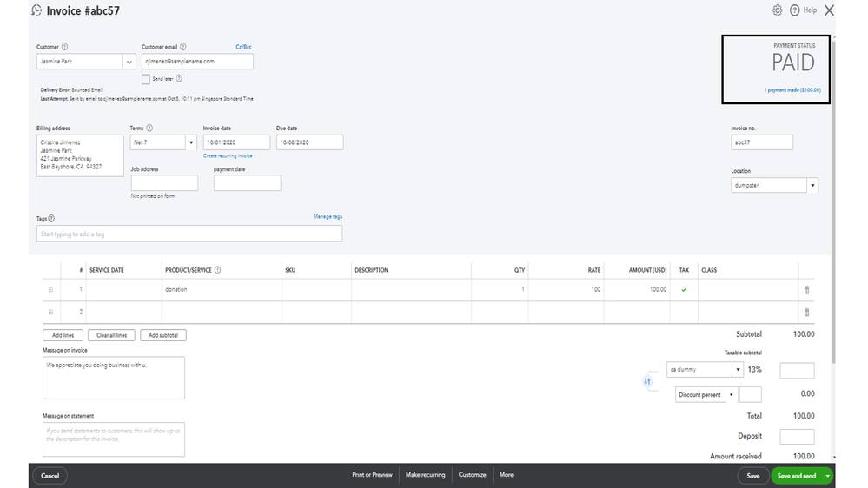
Task: Open the dumpster location dropdown
Action: coord(812,185)
